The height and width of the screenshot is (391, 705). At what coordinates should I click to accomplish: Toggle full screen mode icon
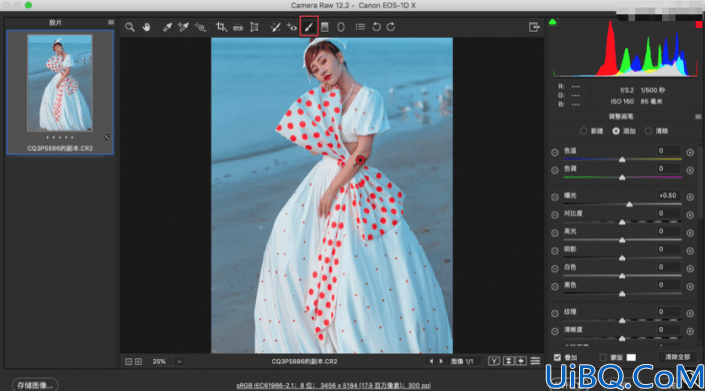[x=534, y=27]
